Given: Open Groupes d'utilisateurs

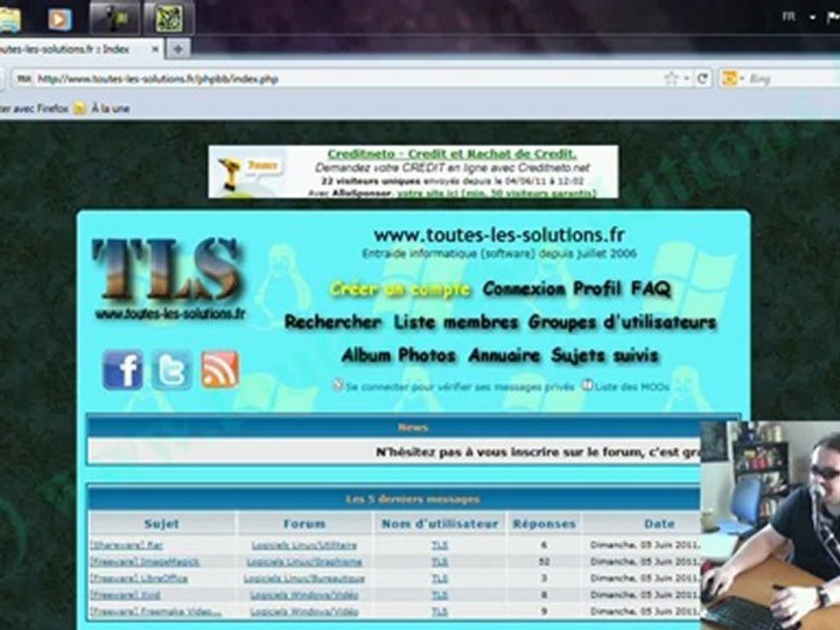Looking at the screenshot, I should pos(622,322).
